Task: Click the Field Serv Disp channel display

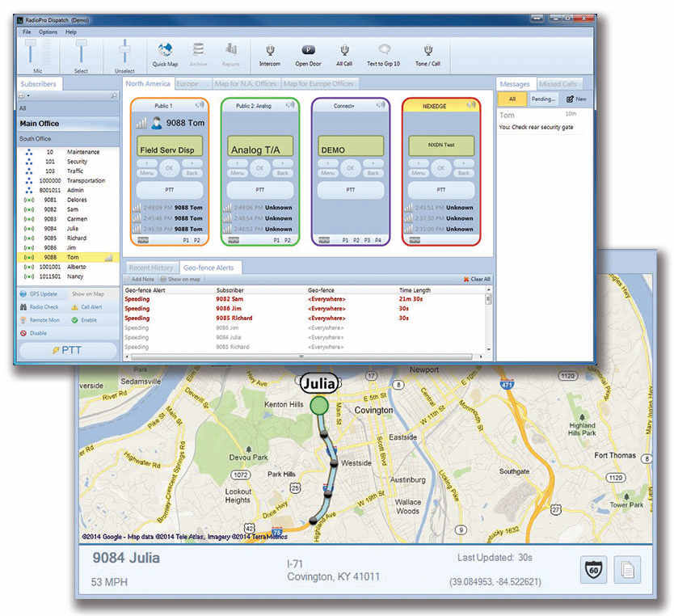Action: click(170, 146)
